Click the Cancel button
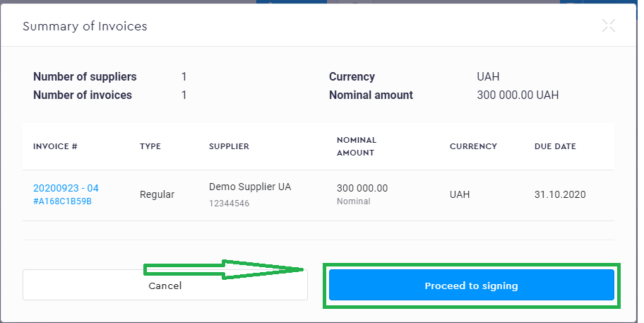 (165, 286)
